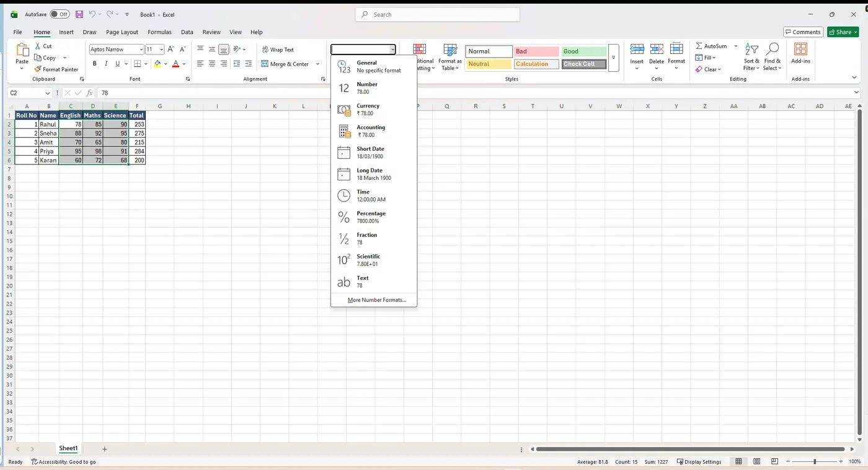
Task: Click the Font Color A icon
Action: coord(176,64)
